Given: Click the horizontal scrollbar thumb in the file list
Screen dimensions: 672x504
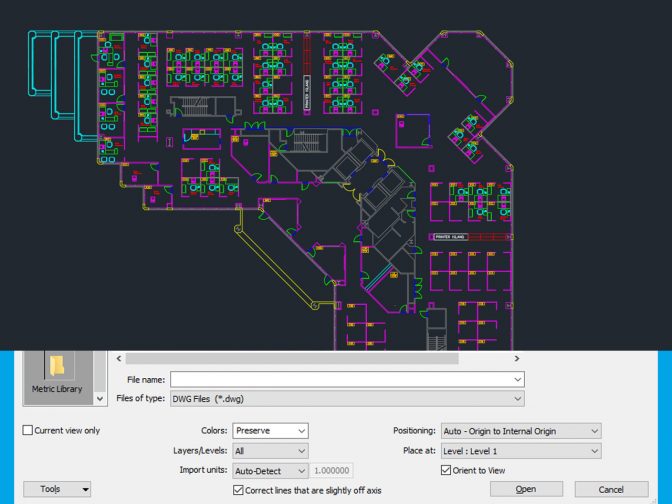Looking at the screenshot, I should [x=290, y=358].
